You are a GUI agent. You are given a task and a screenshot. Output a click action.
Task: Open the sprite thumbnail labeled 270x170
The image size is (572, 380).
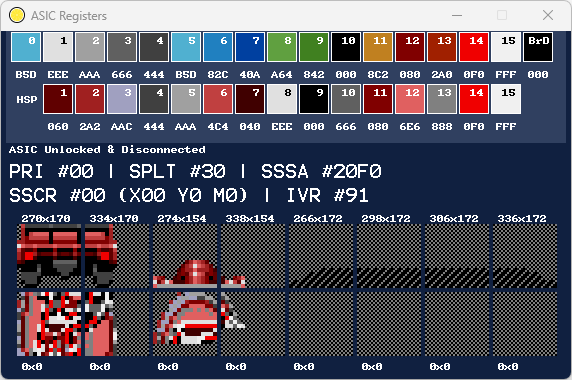coord(49,256)
